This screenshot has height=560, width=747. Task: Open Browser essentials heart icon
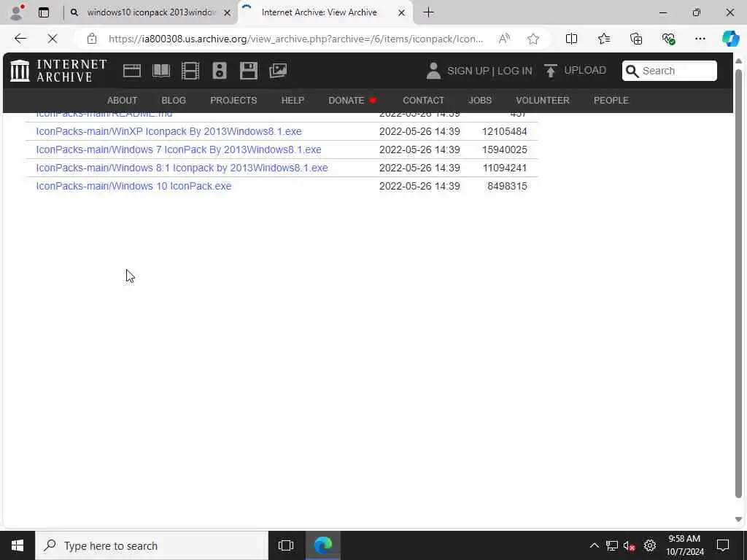(668, 39)
